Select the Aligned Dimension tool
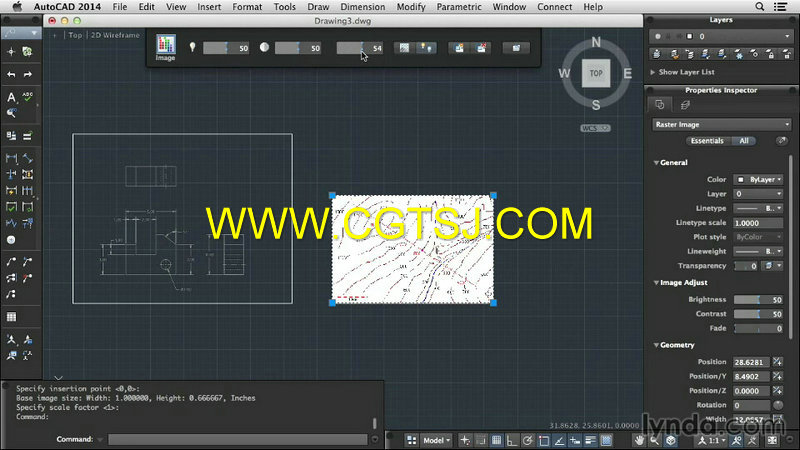The width and height of the screenshot is (800, 450). coord(28,159)
